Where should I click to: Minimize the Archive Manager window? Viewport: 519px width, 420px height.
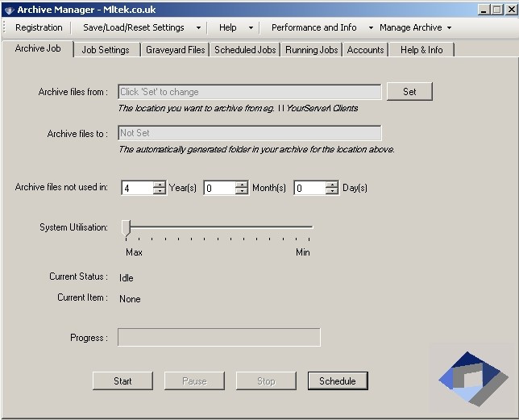click(x=484, y=10)
